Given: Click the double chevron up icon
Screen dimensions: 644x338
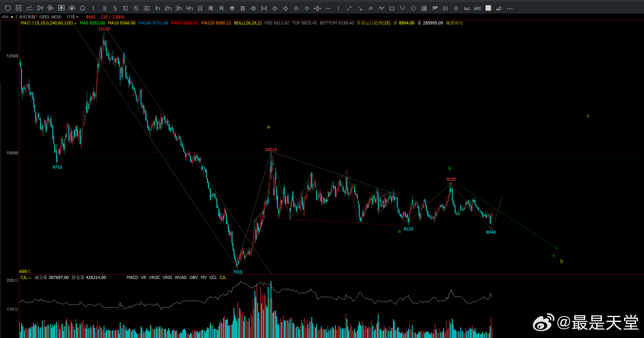Looking at the screenshot, I should point(296,9).
